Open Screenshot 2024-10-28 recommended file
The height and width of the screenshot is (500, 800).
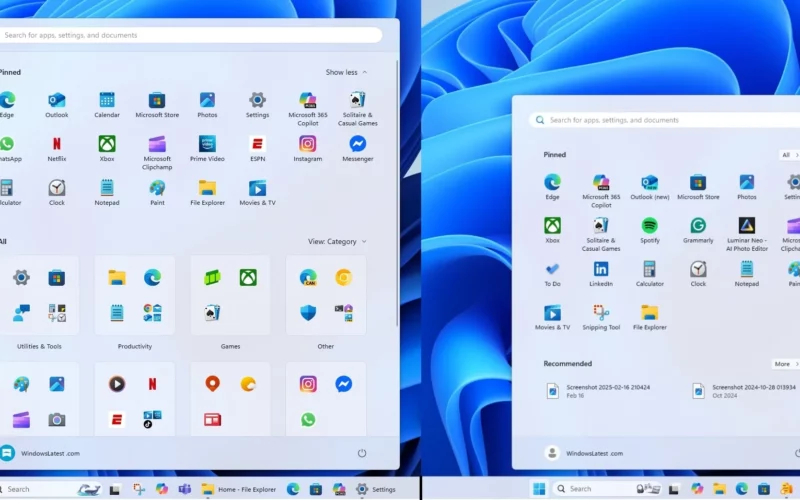[x=745, y=391]
